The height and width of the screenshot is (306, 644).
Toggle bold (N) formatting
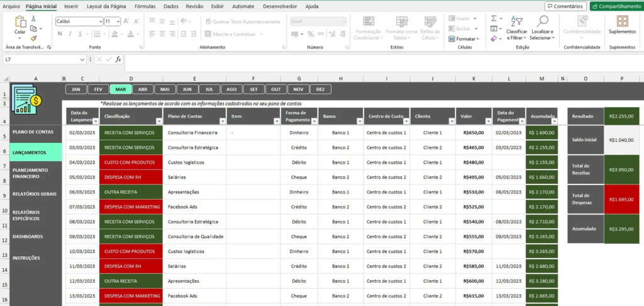click(60, 34)
